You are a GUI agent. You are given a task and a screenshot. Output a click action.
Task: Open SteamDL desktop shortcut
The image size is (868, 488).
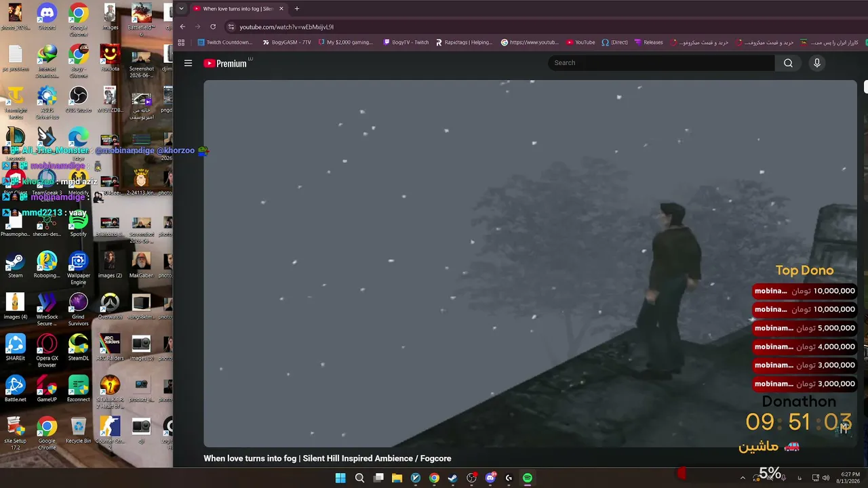[78, 348]
